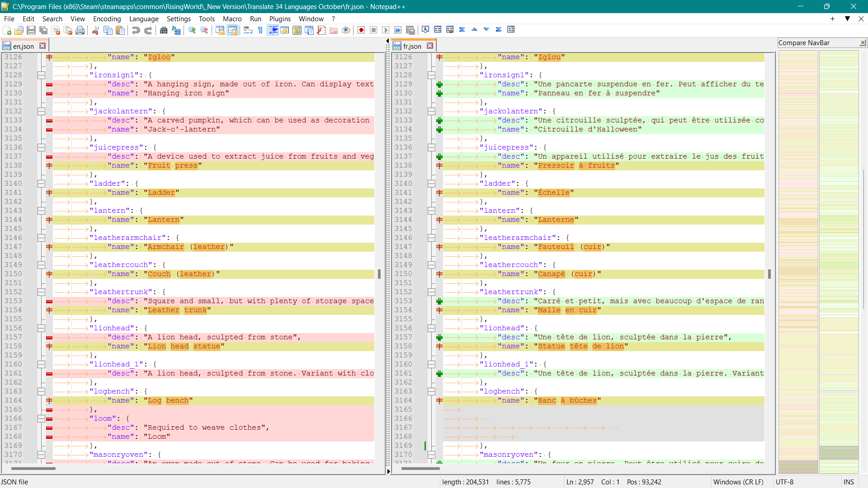This screenshot has width=868, height=488.
Task: Close the fr.json tab
Action: coord(430,46)
